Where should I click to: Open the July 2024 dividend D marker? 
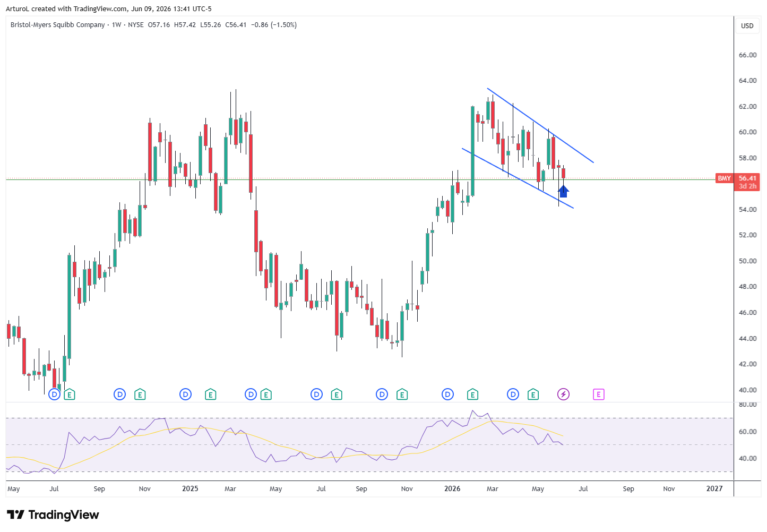pyautogui.click(x=54, y=394)
